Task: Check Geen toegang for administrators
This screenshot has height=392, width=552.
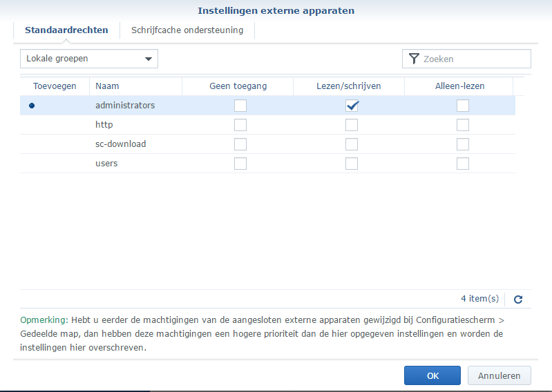Action: 240,106
